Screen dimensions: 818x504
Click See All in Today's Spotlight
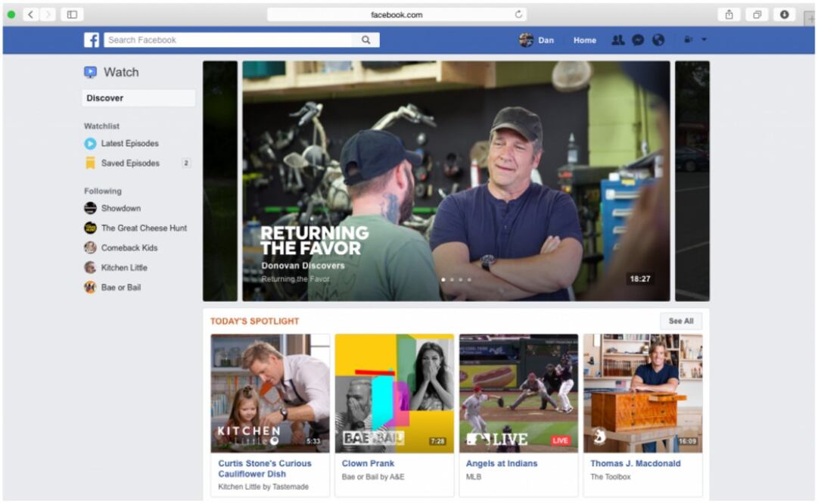pyautogui.click(x=680, y=321)
